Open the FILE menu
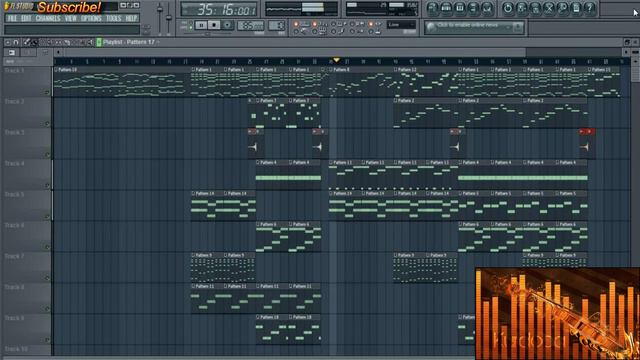Viewport: 640px width, 360px height. coord(12,18)
